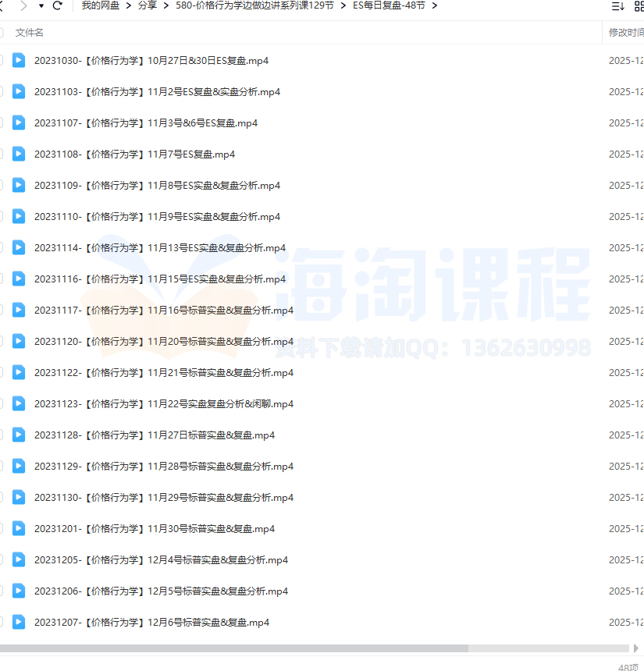The height and width of the screenshot is (671, 644).
Task: Click the video icon of the 20231123 实盘复盘分析&闲聊 file
Action: click(19, 403)
